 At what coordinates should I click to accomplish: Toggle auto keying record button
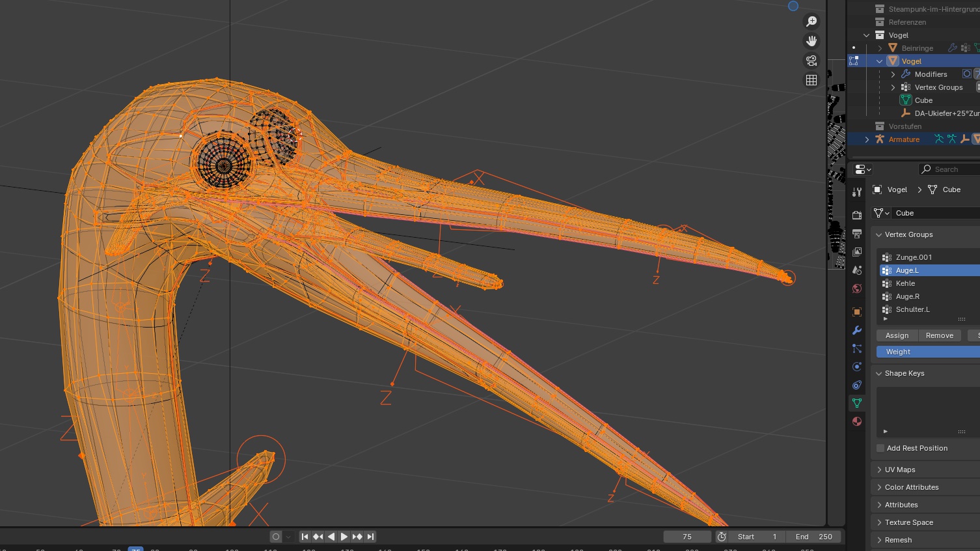click(276, 537)
